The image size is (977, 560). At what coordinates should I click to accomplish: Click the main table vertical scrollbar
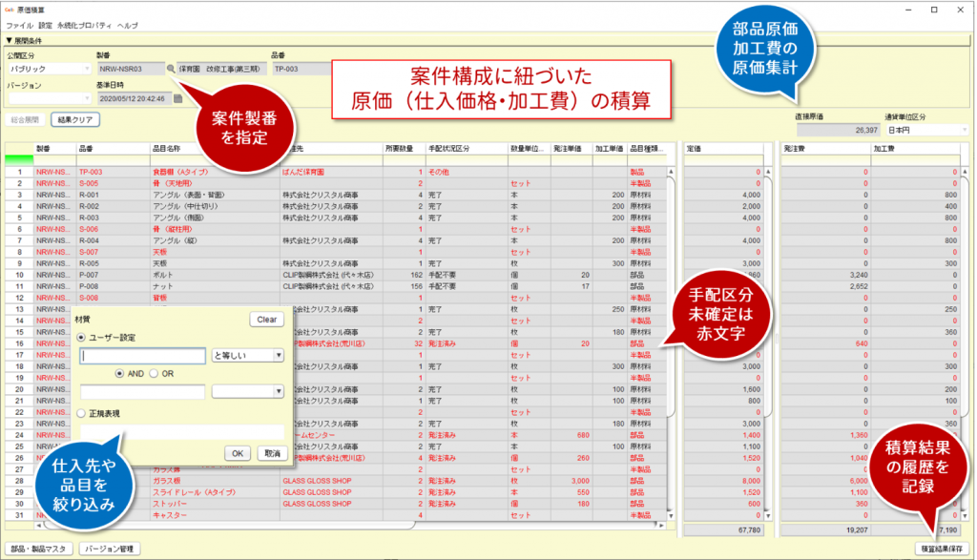671,343
